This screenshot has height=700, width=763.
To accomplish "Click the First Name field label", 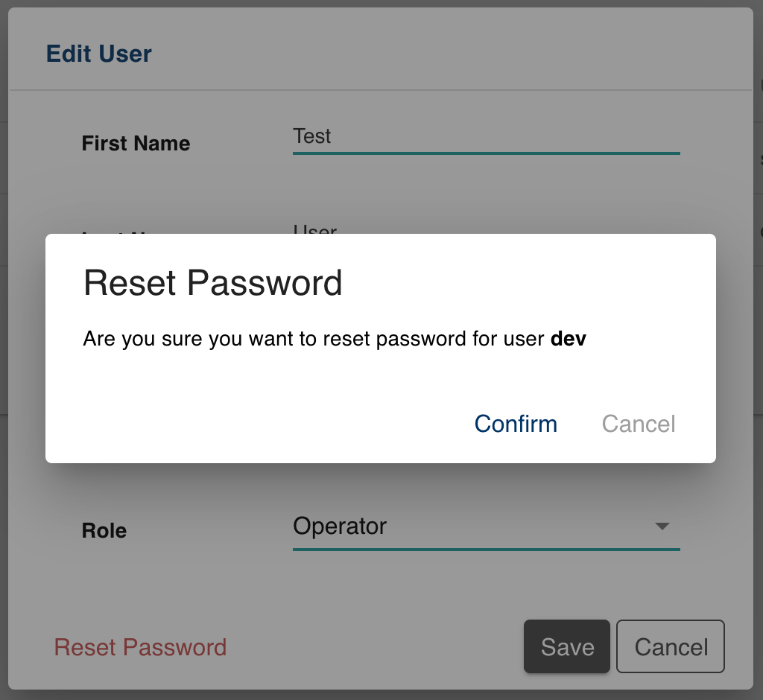I will 136,143.
